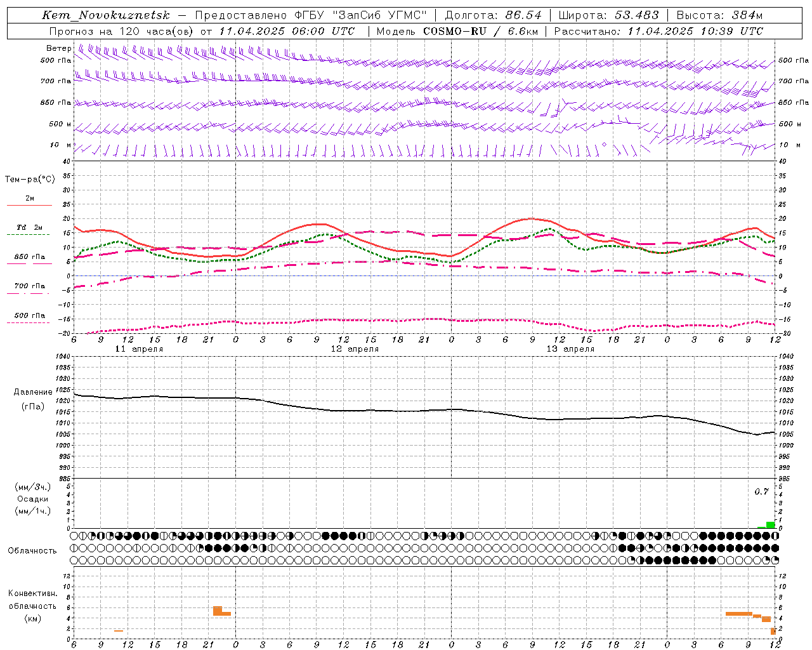Click the Широта: 53.483 value

[609, 15]
